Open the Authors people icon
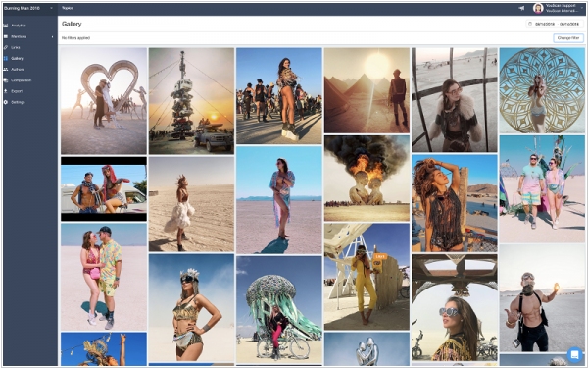The height and width of the screenshot is (368, 588). (6, 69)
